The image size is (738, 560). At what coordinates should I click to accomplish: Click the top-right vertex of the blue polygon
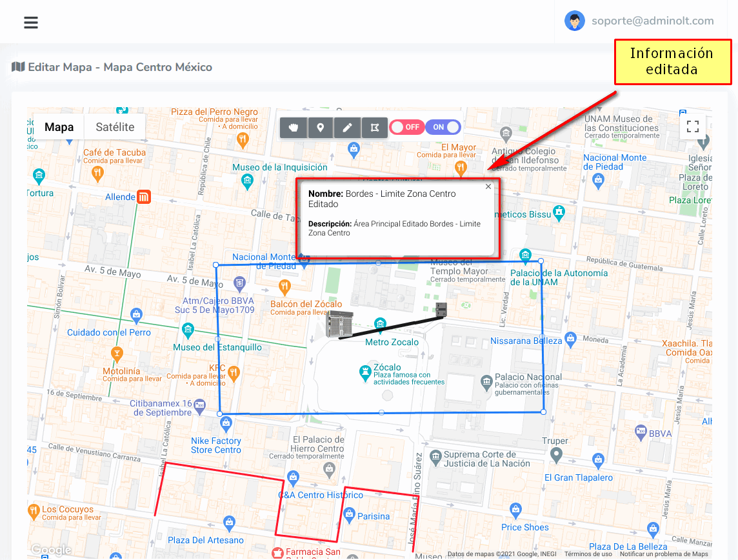pyautogui.click(x=541, y=261)
